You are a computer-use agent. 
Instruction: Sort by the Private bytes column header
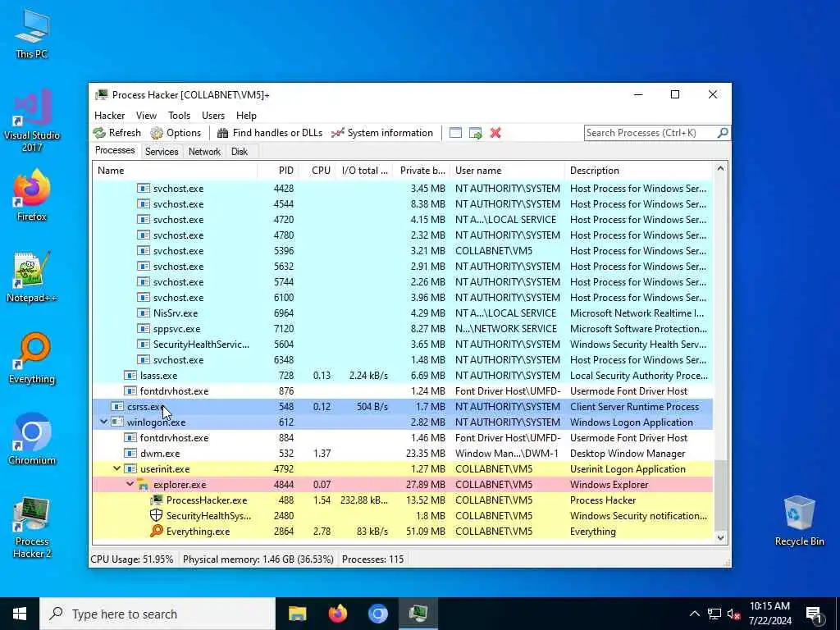pos(421,171)
